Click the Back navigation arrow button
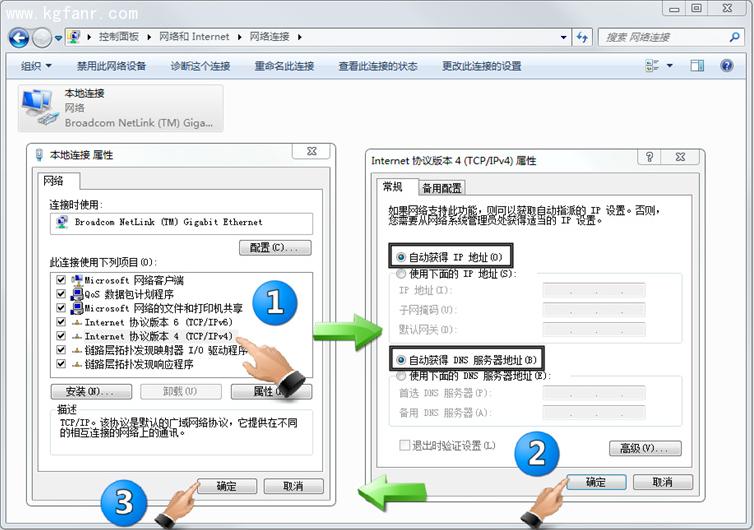This screenshot has height=530, width=754. coord(18,37)
